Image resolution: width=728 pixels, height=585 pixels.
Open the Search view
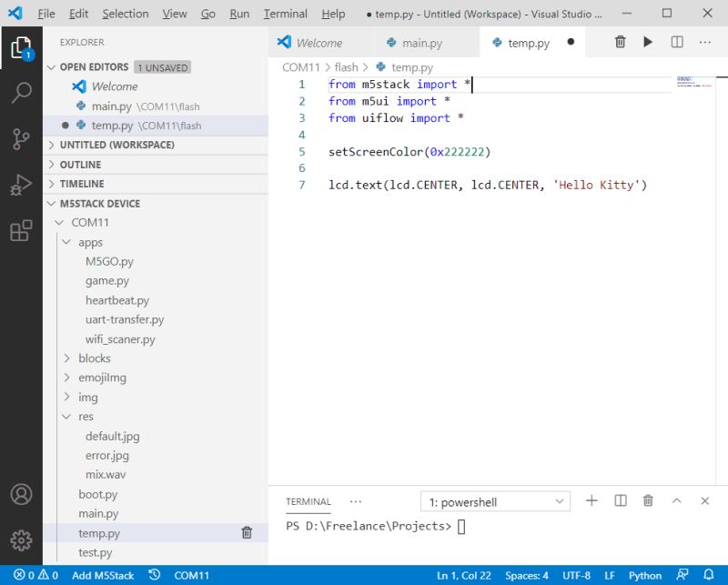[22, 92]
